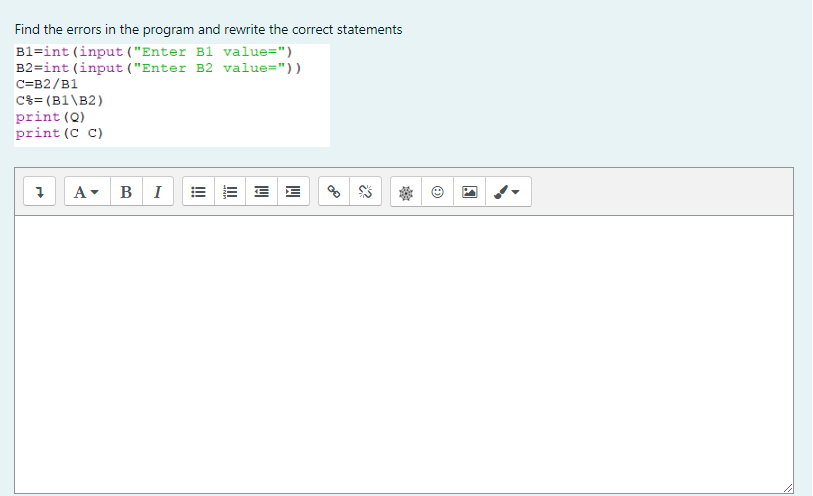Remove link with the unlink icon

click(x=366, y=192)
